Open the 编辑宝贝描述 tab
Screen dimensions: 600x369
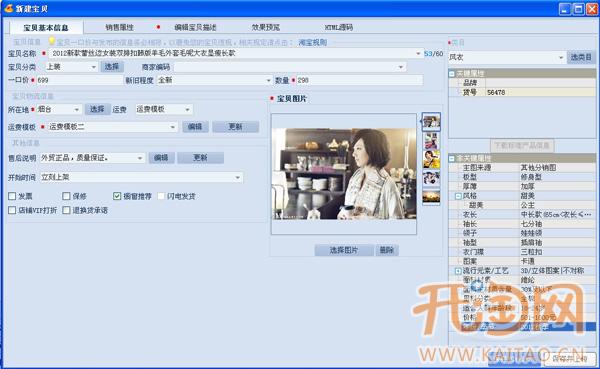(195, 27)
